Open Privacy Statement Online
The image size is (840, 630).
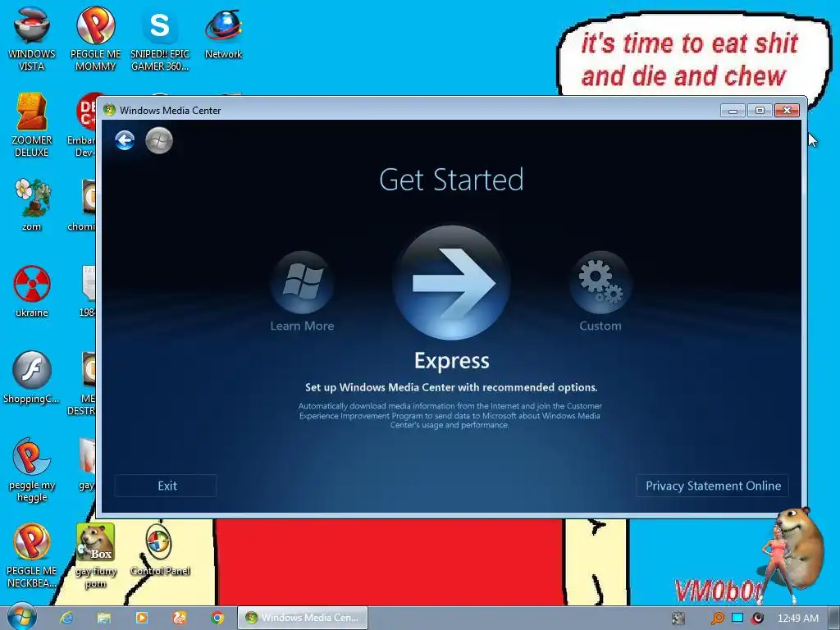(713, 486)
